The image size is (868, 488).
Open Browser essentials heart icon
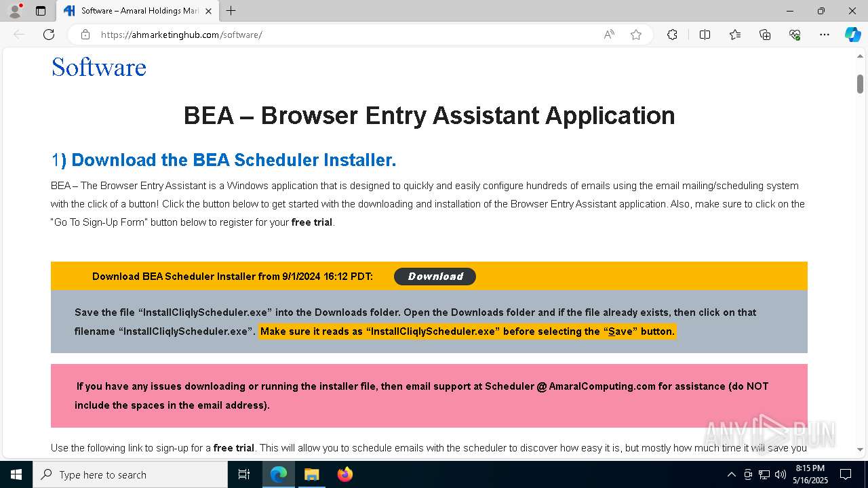[795, 35]
